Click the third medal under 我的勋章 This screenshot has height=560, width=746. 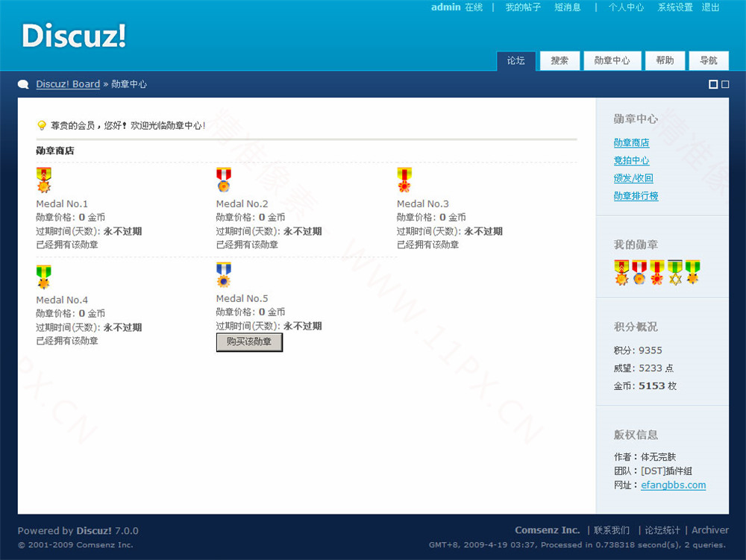657,272
